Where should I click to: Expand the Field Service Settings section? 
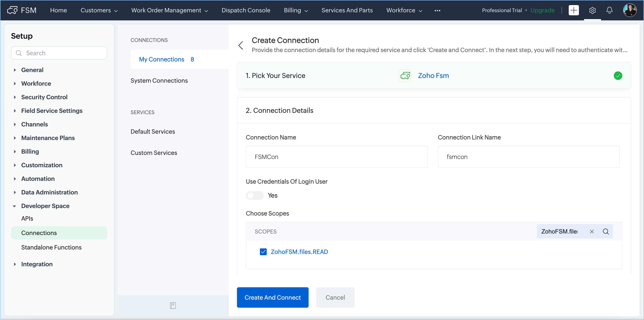coord(52,111)
